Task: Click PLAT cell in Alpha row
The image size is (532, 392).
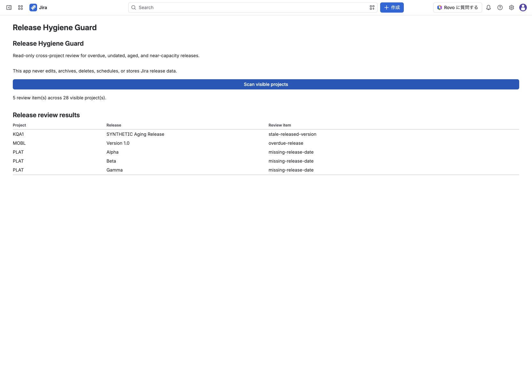Action: 18,152
